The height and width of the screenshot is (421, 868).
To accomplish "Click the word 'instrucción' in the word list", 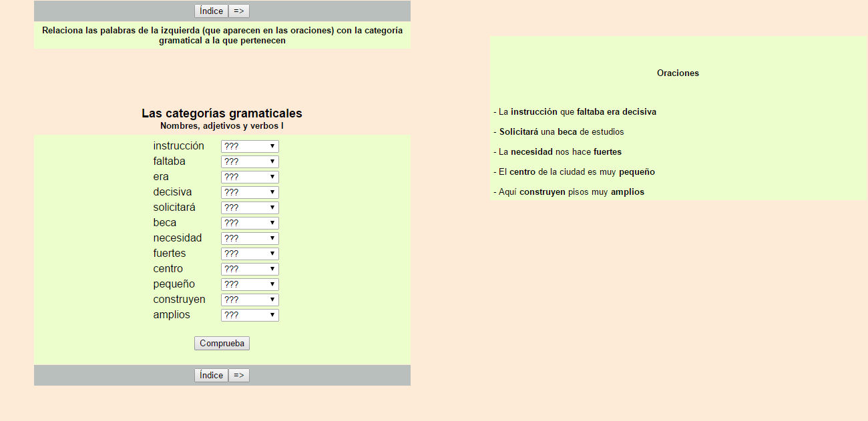I will (179, 146).
